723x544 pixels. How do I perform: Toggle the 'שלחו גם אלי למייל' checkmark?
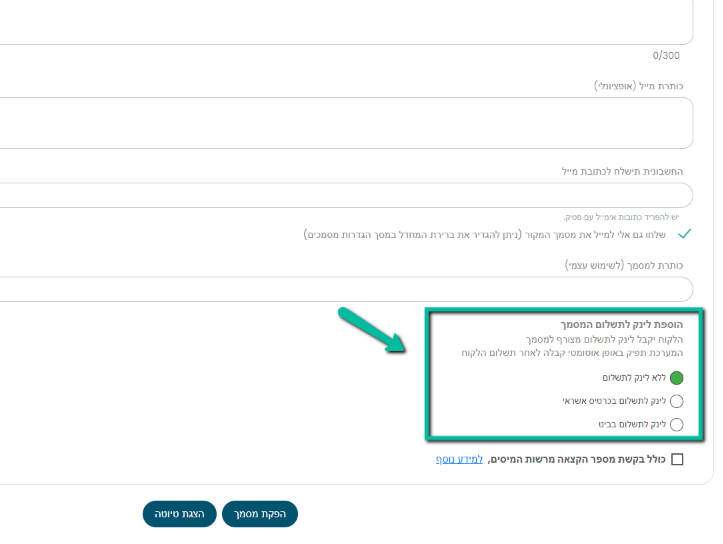click(684, 234)
